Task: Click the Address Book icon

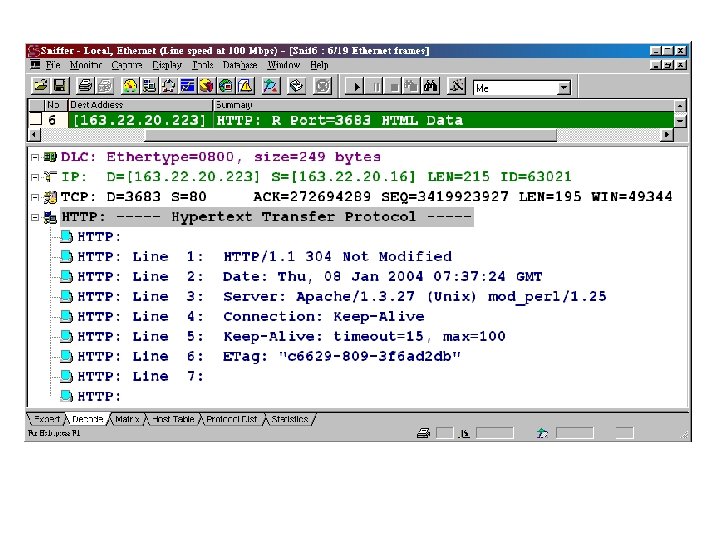Action: tap(297, 86)
